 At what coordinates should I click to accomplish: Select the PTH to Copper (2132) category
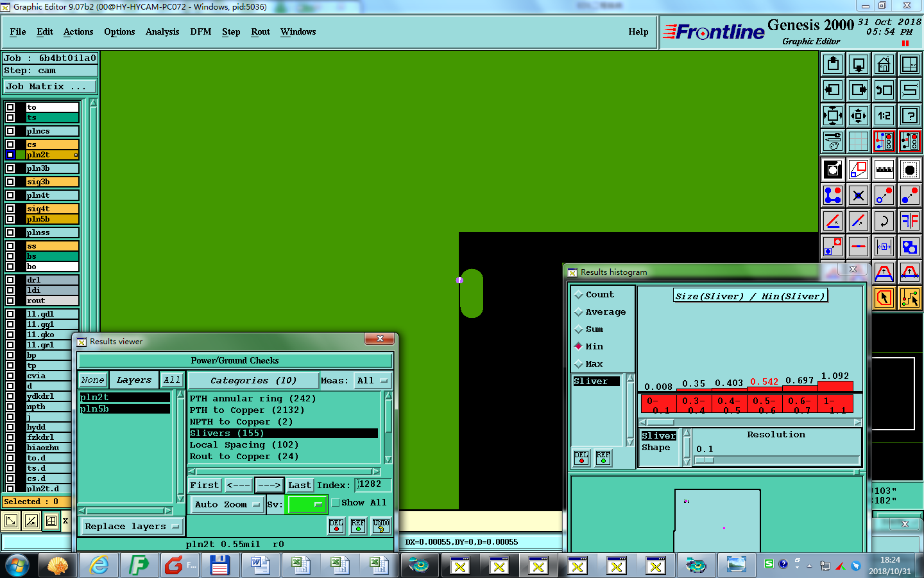(x=247, y=410)
